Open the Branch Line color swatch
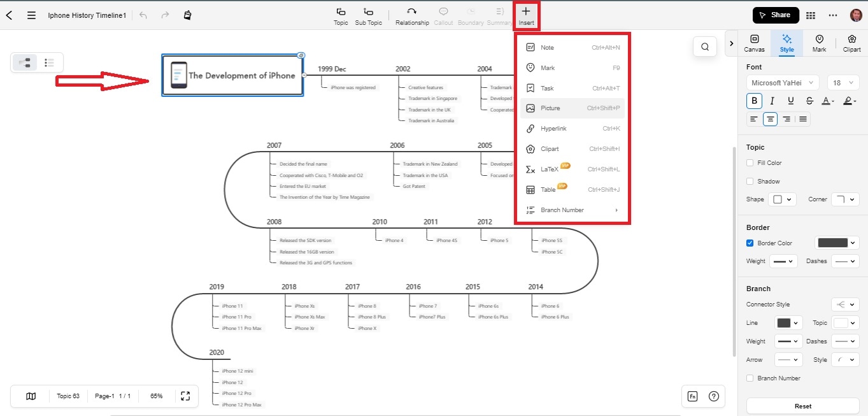 (788, 323)
